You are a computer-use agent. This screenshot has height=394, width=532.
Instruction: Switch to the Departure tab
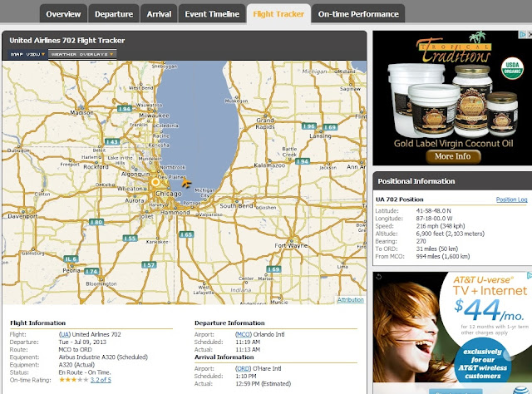pyautogui.click(x=114, y=14)
